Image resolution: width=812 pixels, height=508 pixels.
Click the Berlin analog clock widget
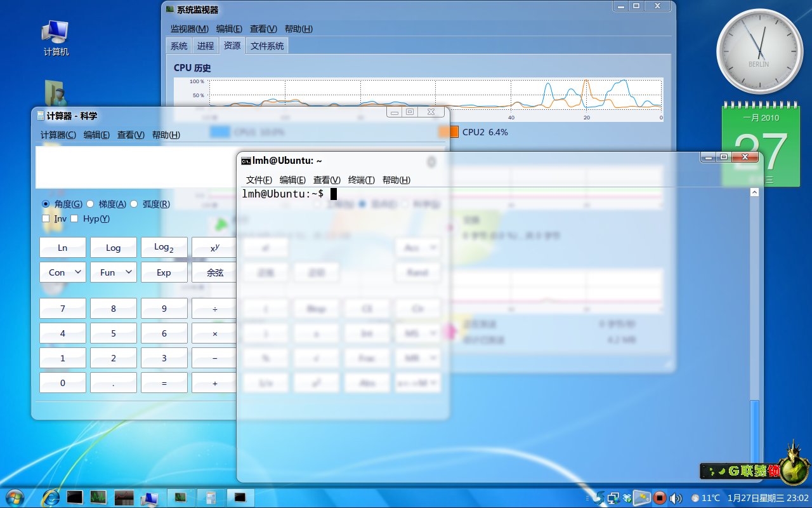tap(759, 51)
